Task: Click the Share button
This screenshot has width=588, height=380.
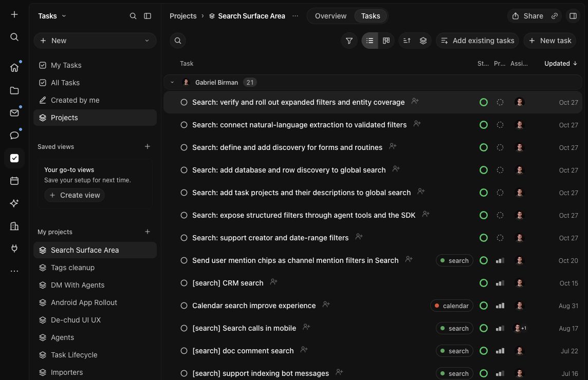Action: click(528, 16)
